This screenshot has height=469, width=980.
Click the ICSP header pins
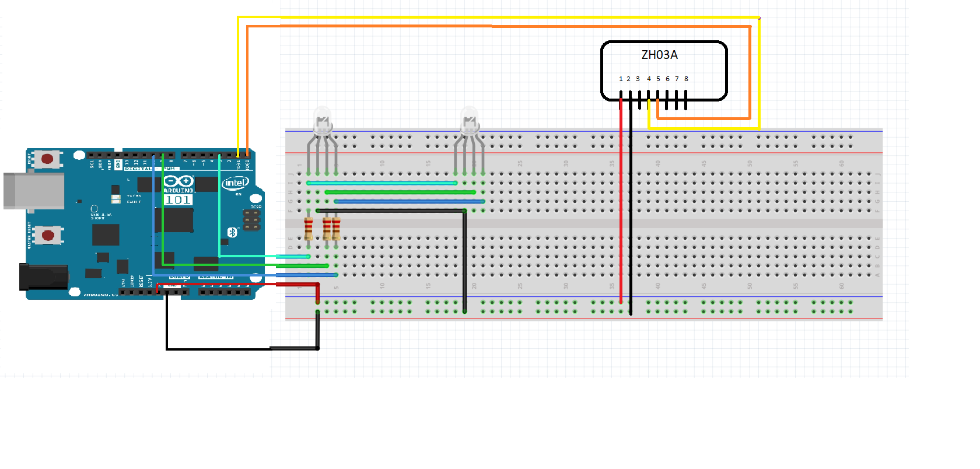click(252, 220)
